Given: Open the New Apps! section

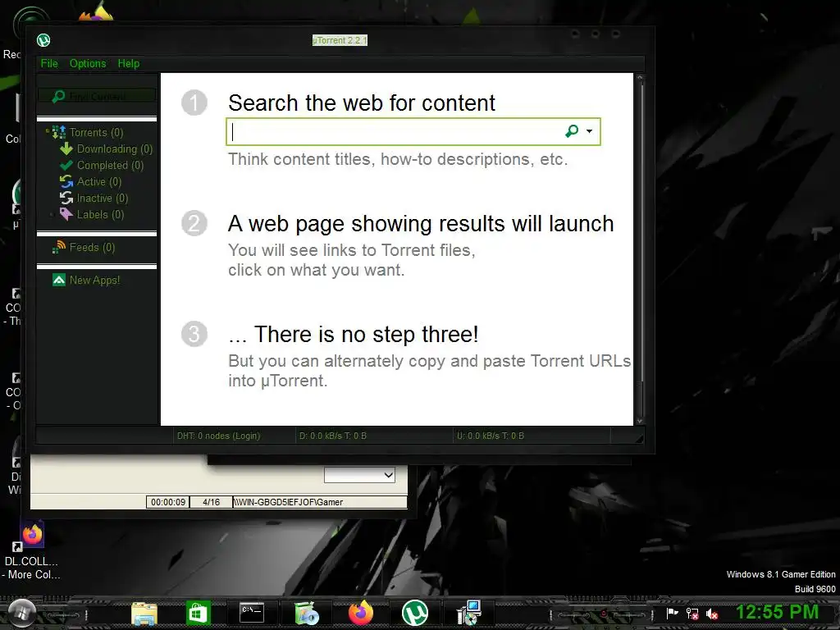Looking at the screenshot, I should tap(95, 281).
